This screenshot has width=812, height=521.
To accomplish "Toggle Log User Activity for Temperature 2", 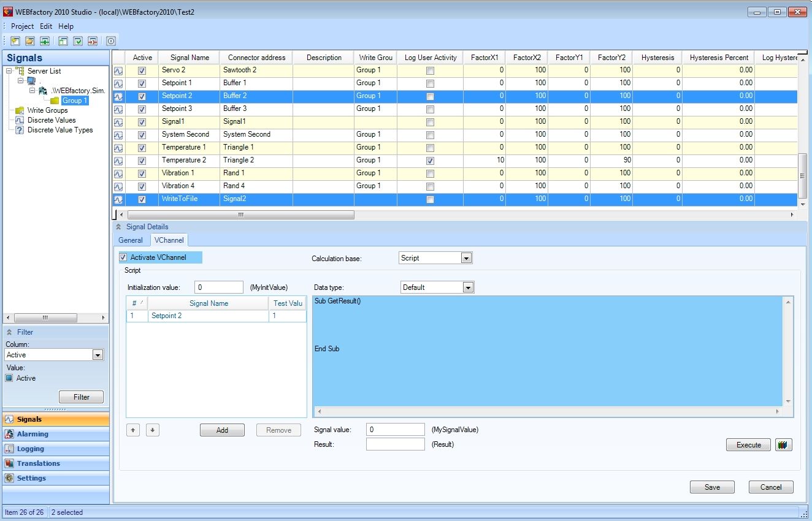I will (430, 161).
